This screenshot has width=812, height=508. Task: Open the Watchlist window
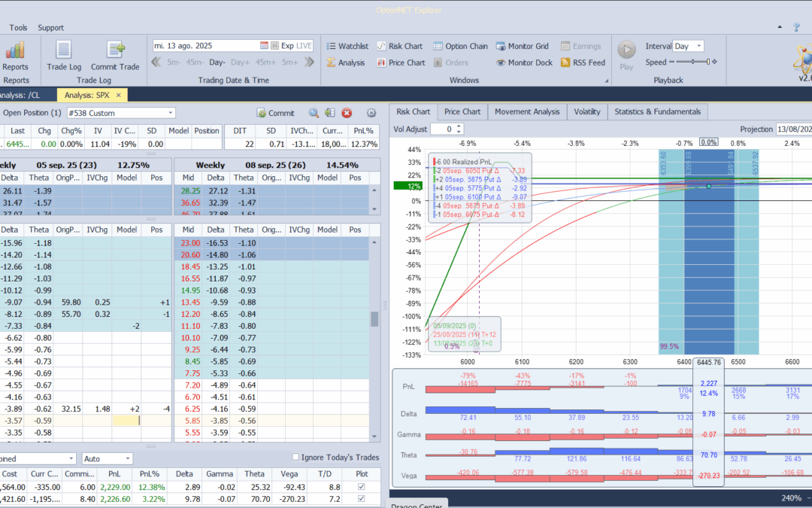coord(347,46)
